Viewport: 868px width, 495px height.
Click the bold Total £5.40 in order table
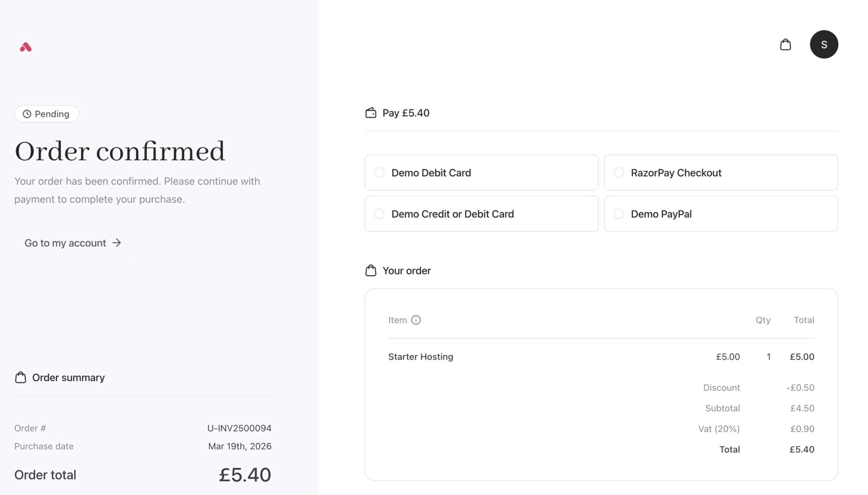pyautogui.click(x=802, y=449)
